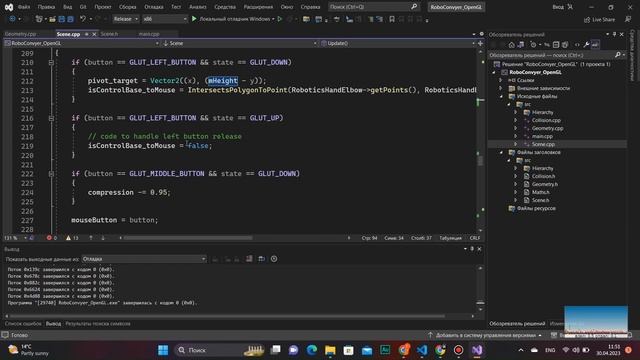Click the split editor plus icon above the scrollbar
The image size is (640, 360).
(x=480, y=43)
